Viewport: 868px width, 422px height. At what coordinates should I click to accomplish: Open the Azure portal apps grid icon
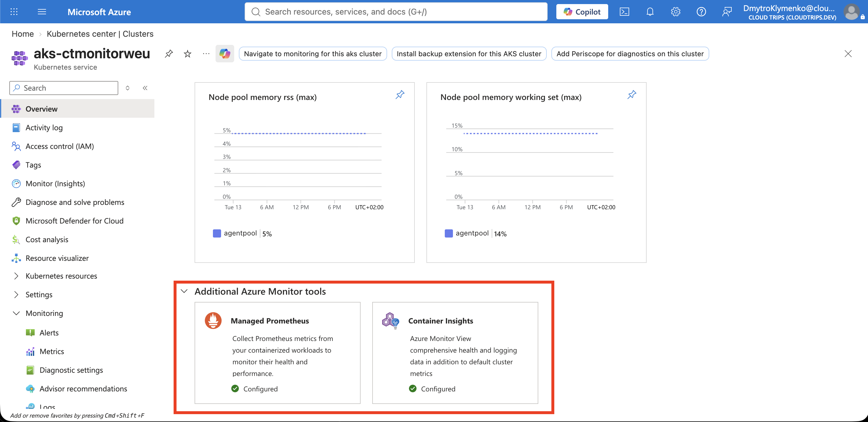click(14, 12)
